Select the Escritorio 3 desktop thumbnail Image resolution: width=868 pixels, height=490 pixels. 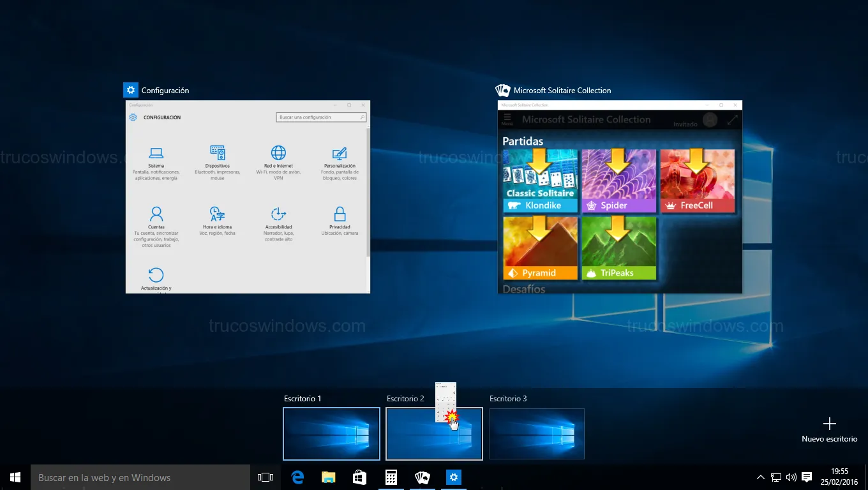click(x=537, y=434)
